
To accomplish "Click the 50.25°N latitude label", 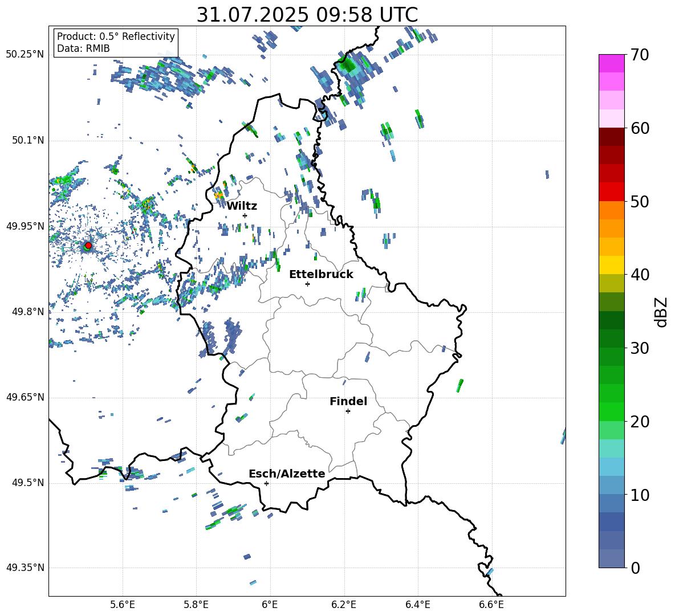I will coord(25,55).
